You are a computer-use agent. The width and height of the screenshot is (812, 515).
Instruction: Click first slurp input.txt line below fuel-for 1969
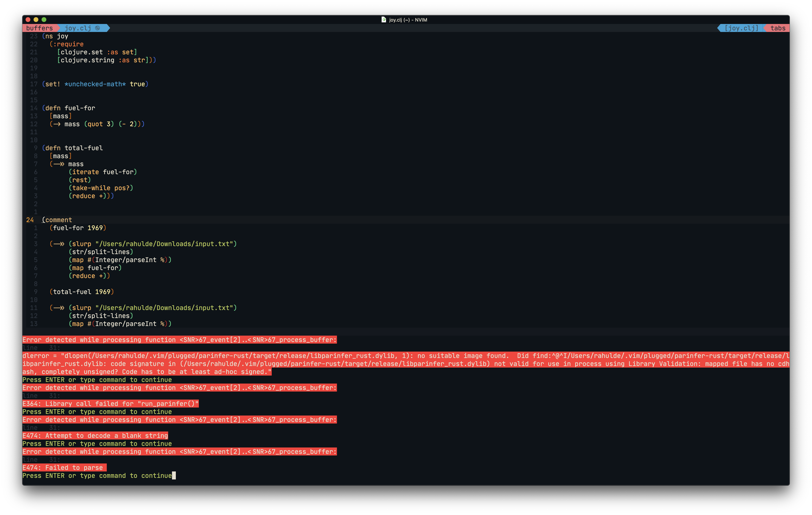pyautogui.click(x=143, y=244)
